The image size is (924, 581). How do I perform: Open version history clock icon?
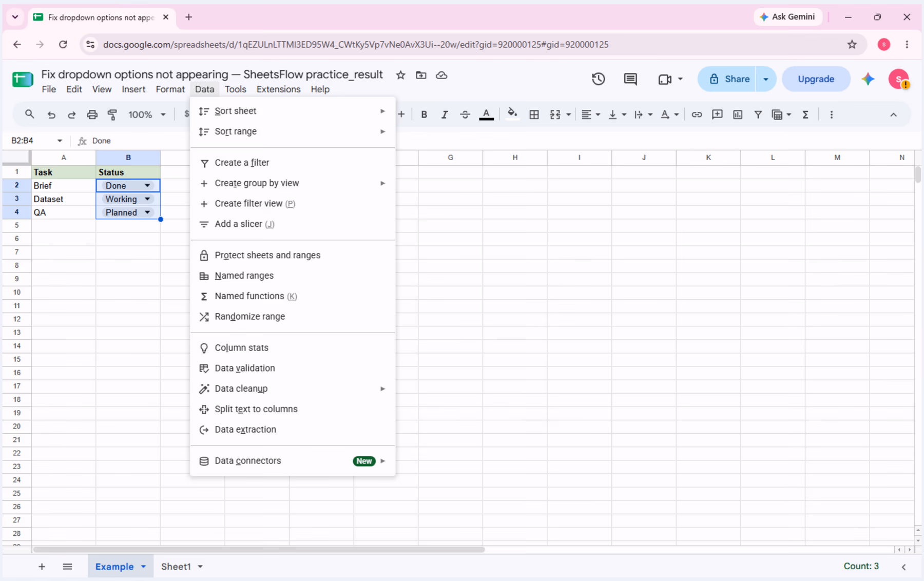(x=598, y=79)
